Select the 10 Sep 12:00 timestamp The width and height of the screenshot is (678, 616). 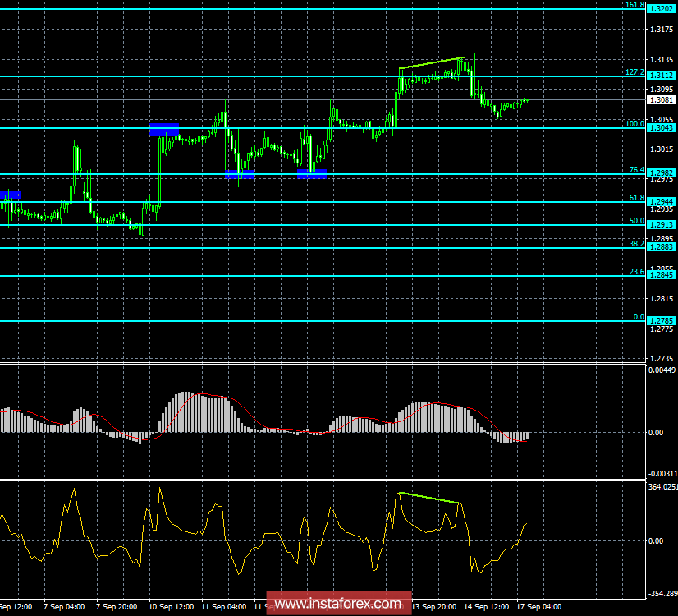pyautogui.click(x=170, y=607)
